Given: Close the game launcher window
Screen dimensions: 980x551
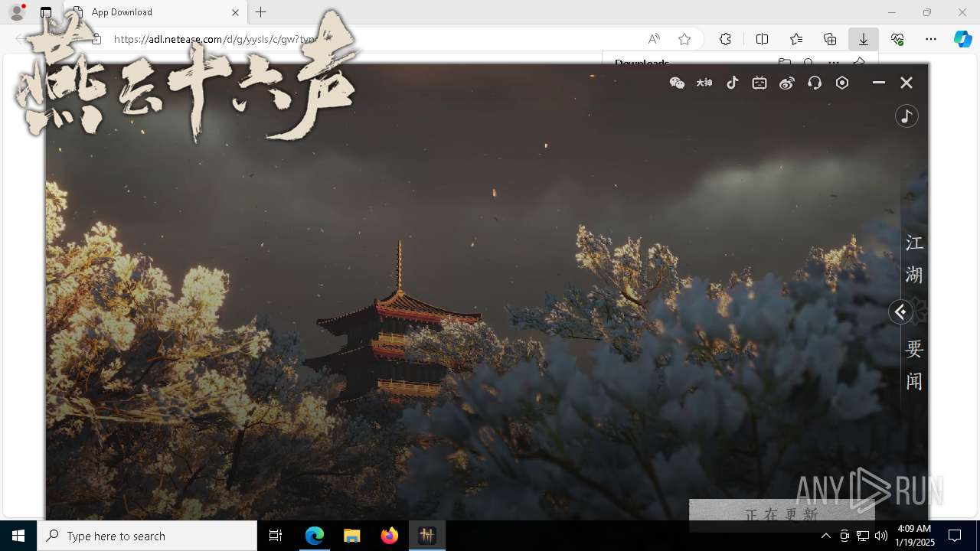Looking at the screenshot, I should click(x=906, y=83).
